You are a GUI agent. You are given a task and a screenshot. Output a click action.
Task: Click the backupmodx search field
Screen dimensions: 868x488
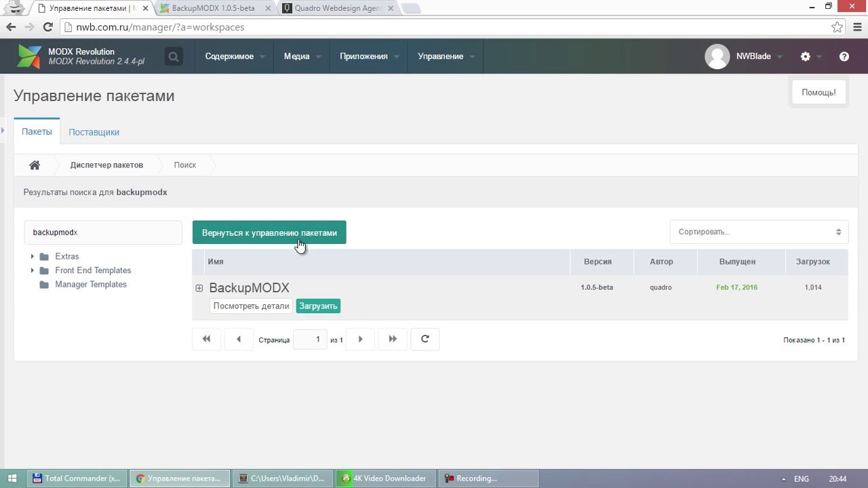(x=103, y=232)
